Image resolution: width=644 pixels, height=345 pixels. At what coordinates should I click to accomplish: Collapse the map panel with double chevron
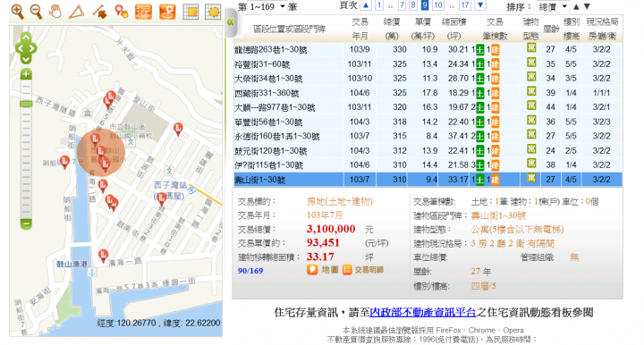(230, 22)
